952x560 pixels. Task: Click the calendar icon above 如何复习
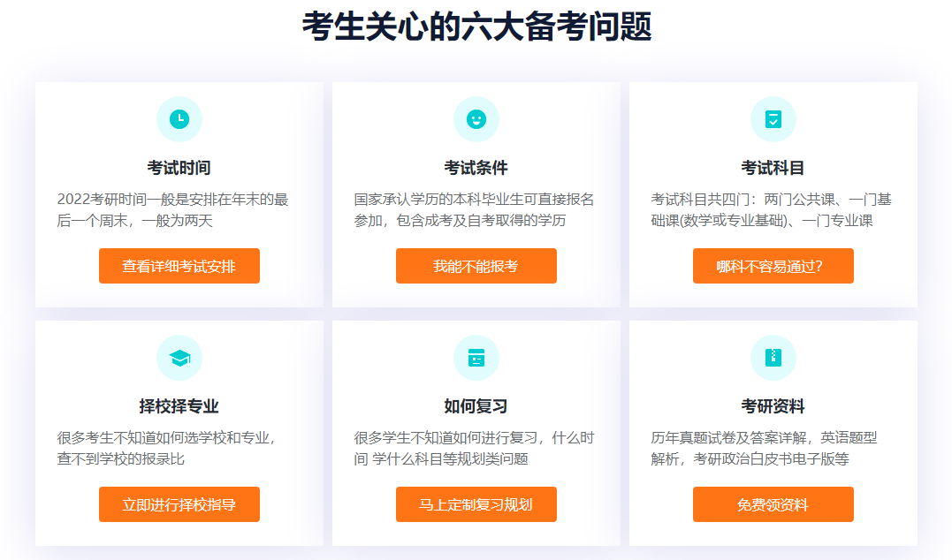[x=476, y=358]
